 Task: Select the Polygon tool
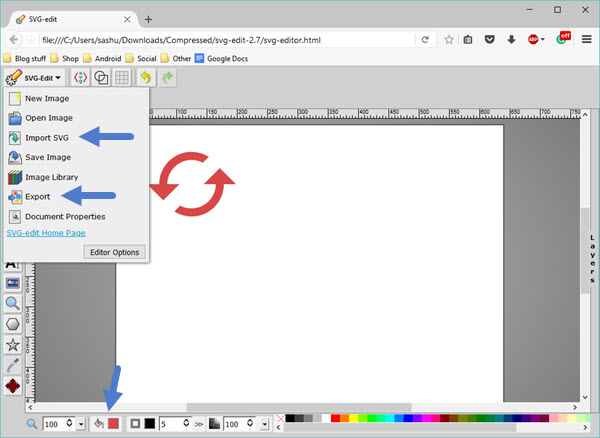pos(13,324)
